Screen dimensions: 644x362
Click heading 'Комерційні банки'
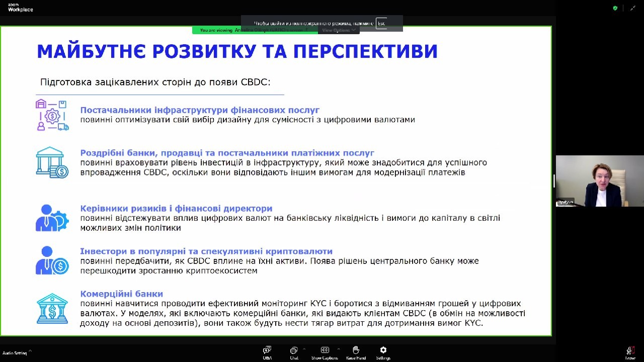(122, 294)
